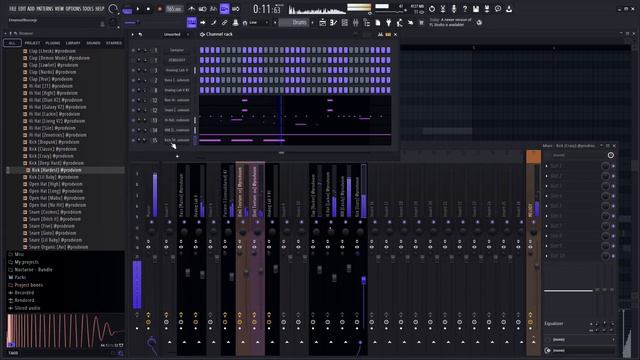This screenshot has height=360, width=640.
Task: Click the main volume knob in top bar
Action: (x=113, y=9)
